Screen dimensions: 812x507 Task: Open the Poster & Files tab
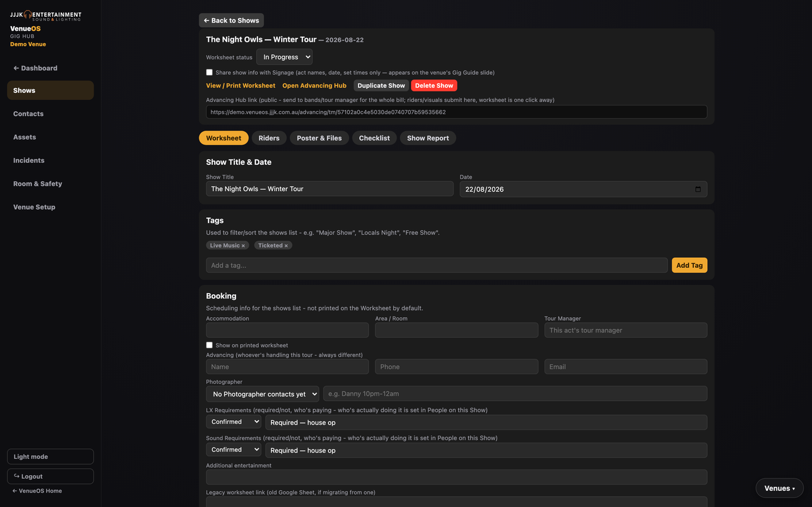(x=319, y=138)
